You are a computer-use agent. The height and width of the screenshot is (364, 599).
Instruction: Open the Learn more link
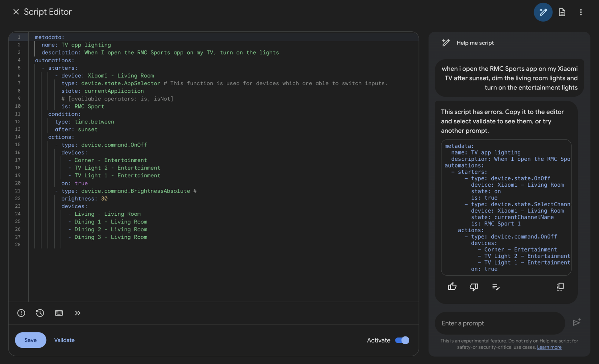[x=549, y=347]
